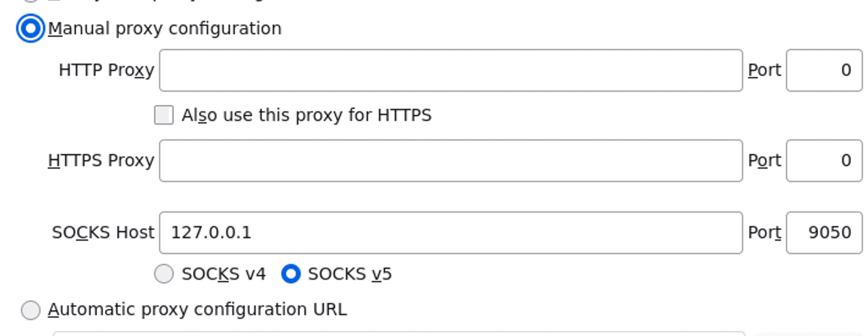Click the SOCKS port field showing 9050
Screen dimensions: 868x336
(x=823, y=233)
